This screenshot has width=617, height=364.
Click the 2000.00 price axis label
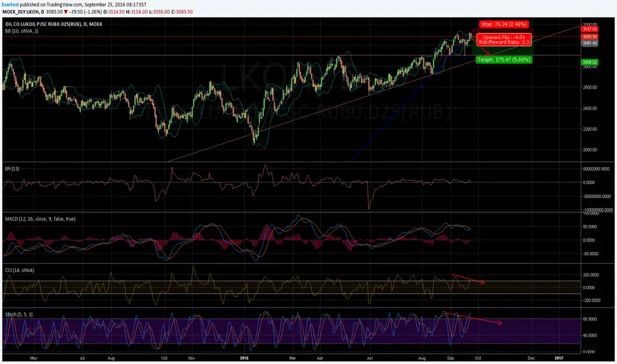(x=590, y=150)
